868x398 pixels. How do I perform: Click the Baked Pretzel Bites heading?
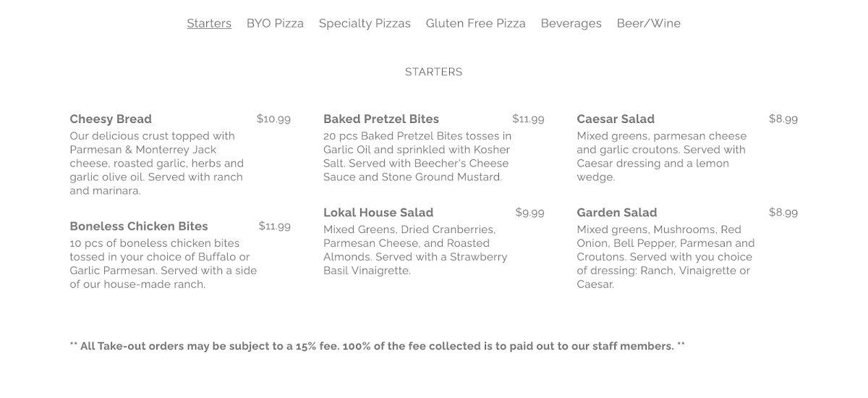(x=381, y=119)
